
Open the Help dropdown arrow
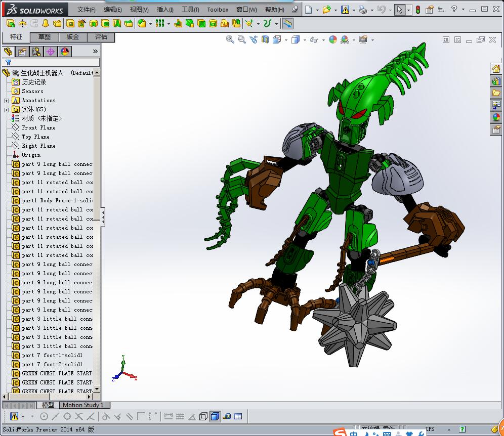pyautogui.click(x=463, y=9)
